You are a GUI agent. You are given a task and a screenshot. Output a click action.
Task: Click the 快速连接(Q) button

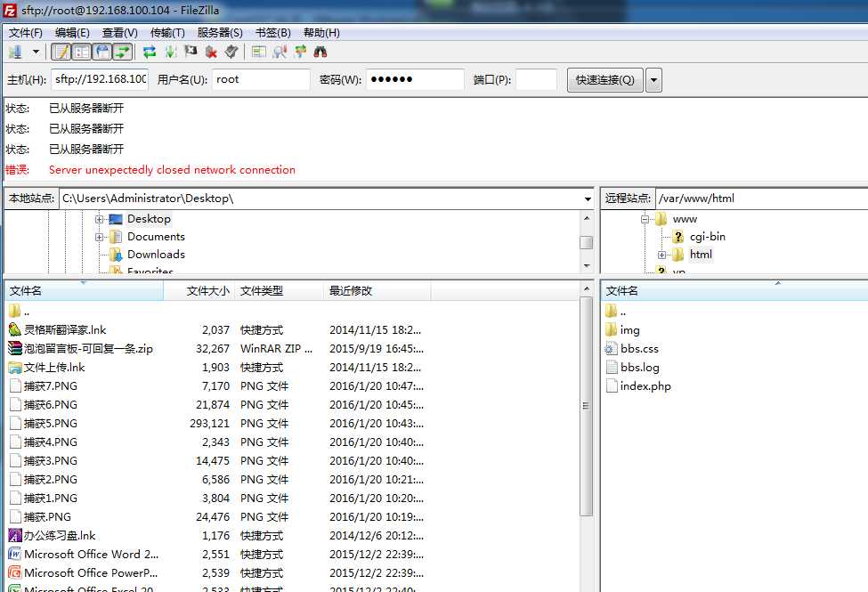click(605, 80)
